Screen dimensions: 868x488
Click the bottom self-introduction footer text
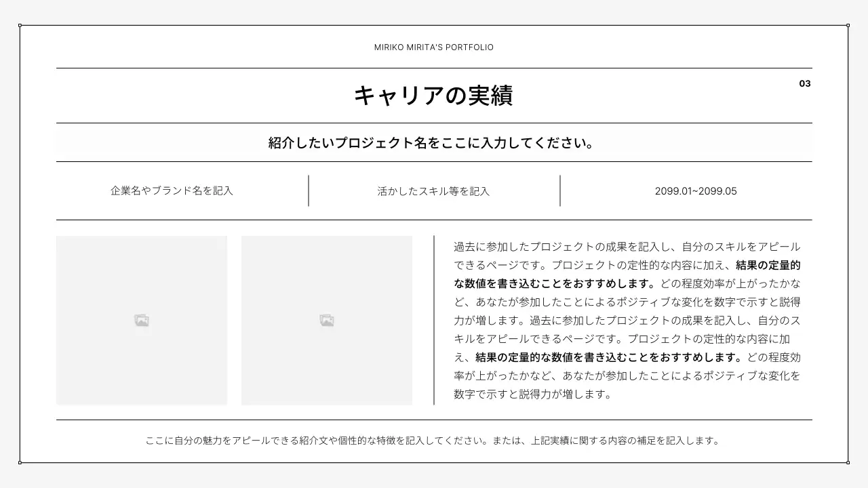(433, 440)
